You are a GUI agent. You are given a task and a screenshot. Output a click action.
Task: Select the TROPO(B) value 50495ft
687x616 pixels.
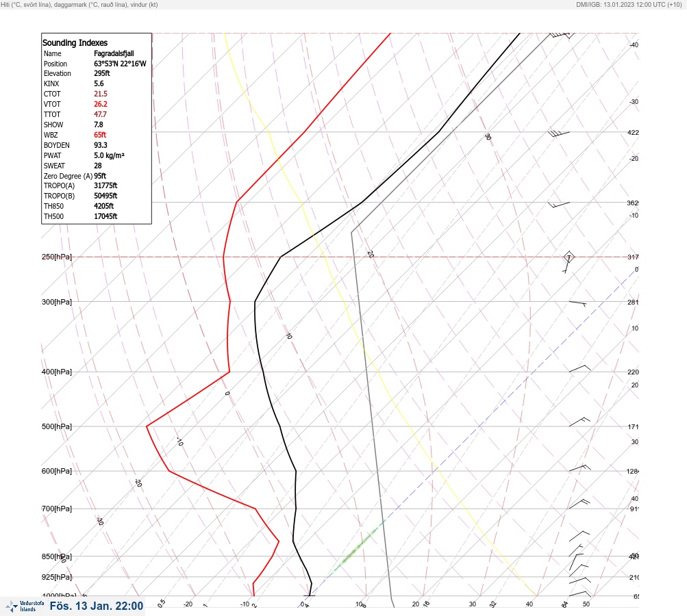click(x=105, y=196)
